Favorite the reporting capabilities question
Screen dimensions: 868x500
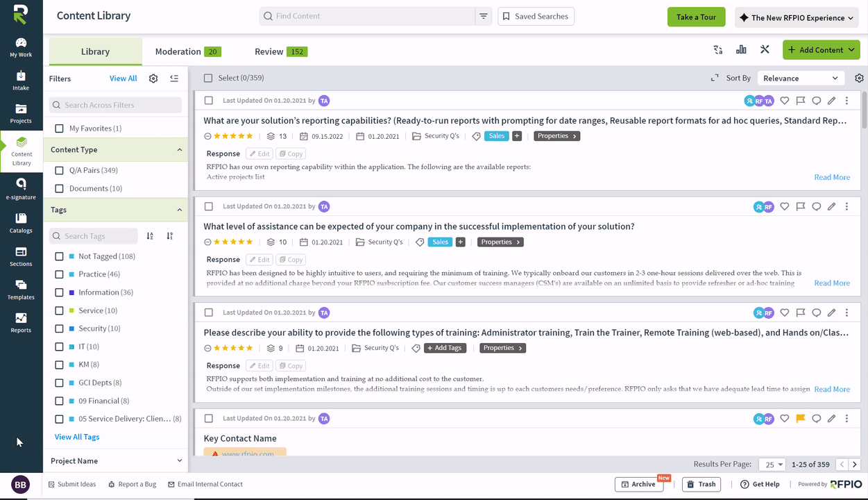[x=785, y=101]
